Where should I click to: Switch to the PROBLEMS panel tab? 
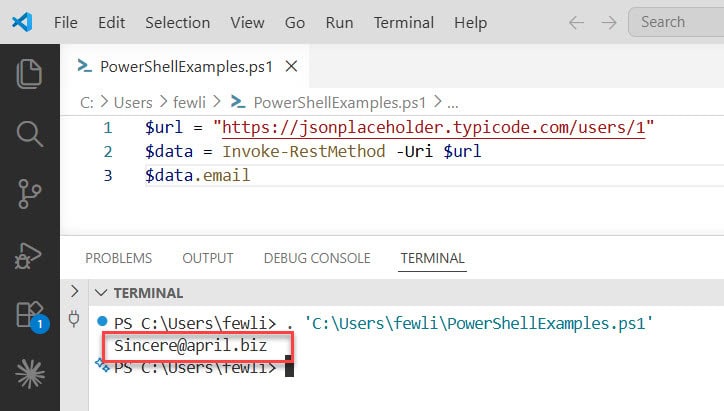click(118, 258)
